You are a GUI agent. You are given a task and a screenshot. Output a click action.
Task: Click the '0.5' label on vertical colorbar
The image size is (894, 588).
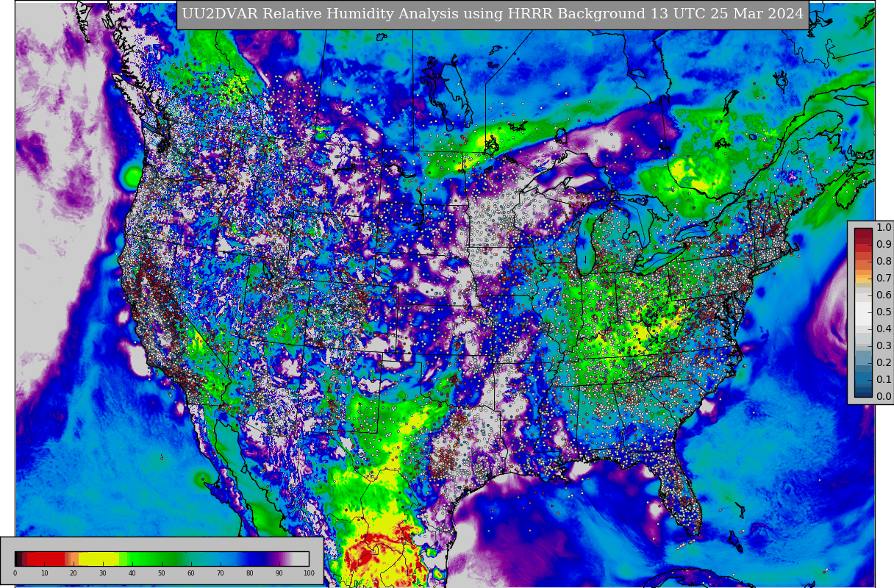(884, 312)
